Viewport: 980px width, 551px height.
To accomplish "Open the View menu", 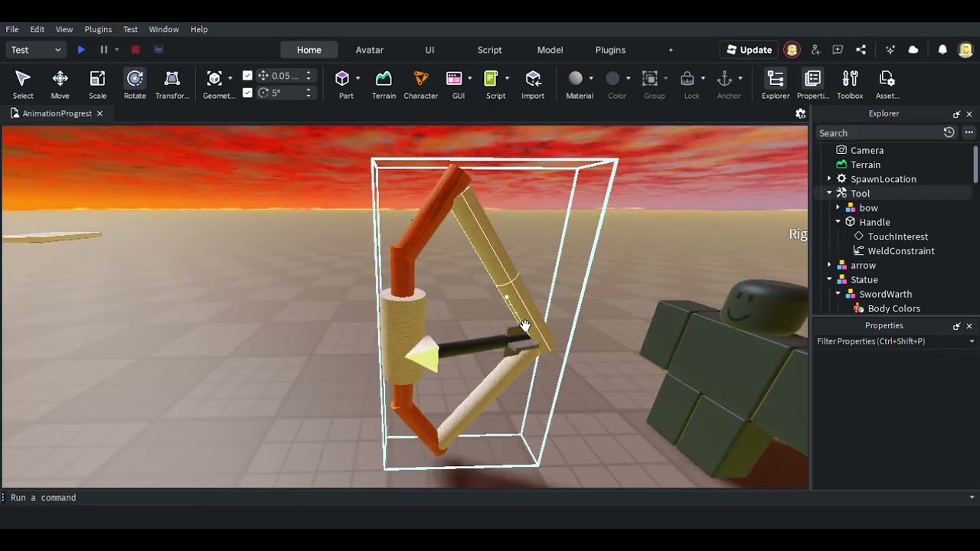I will tap(64, 29).
